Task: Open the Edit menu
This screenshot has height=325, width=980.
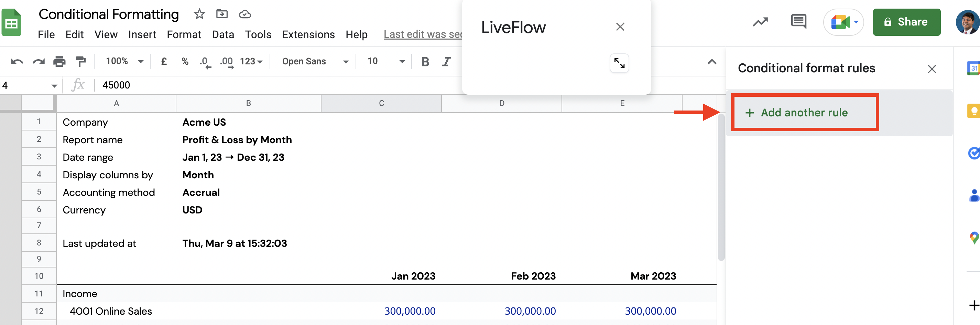Action: [75, 35]
